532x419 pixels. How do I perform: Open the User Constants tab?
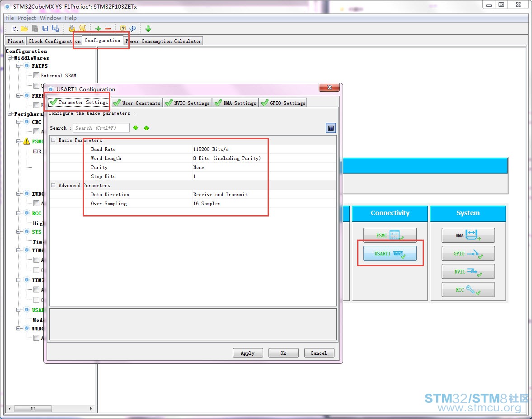click(137, 103)
